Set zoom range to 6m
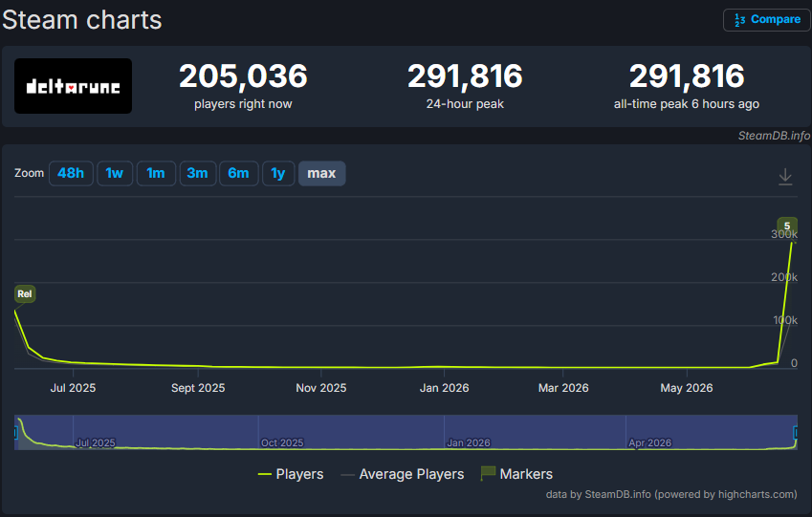 coord(239,173)
